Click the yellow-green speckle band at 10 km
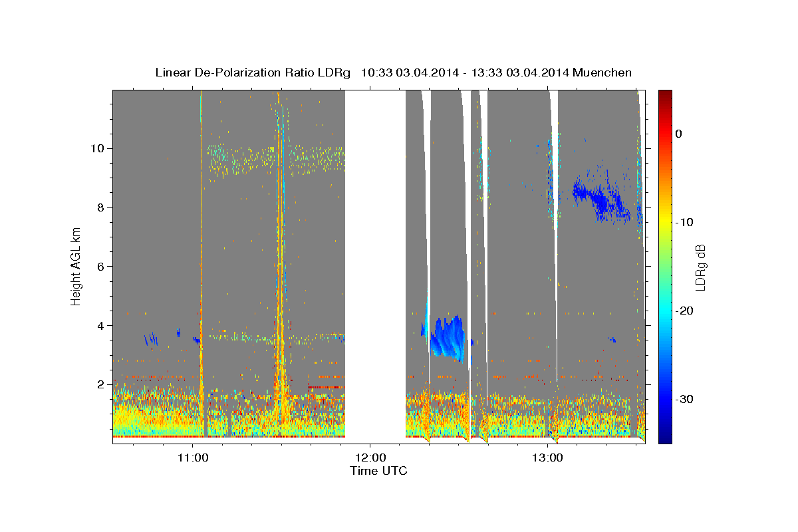This screenshot has width=798, height=532. point(276,160)
